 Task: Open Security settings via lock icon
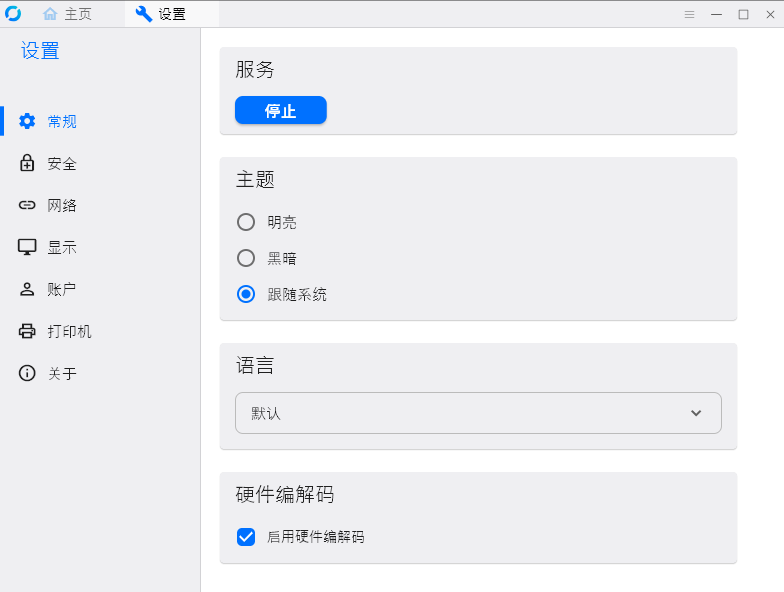[x=27, y=163]
